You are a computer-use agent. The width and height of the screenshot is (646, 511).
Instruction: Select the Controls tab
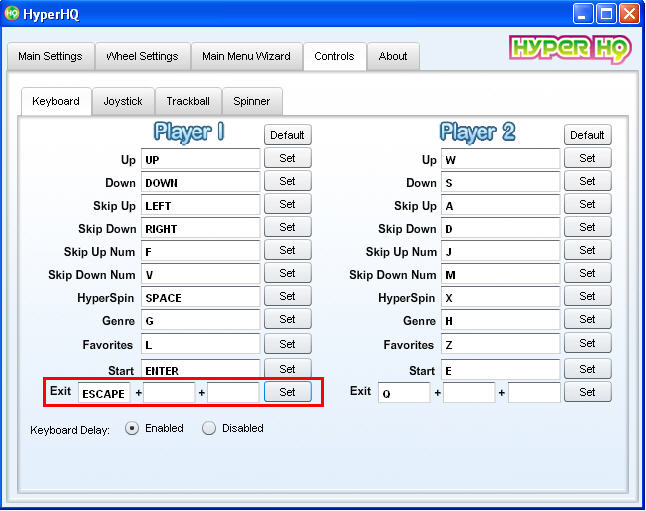coord(334,56)
